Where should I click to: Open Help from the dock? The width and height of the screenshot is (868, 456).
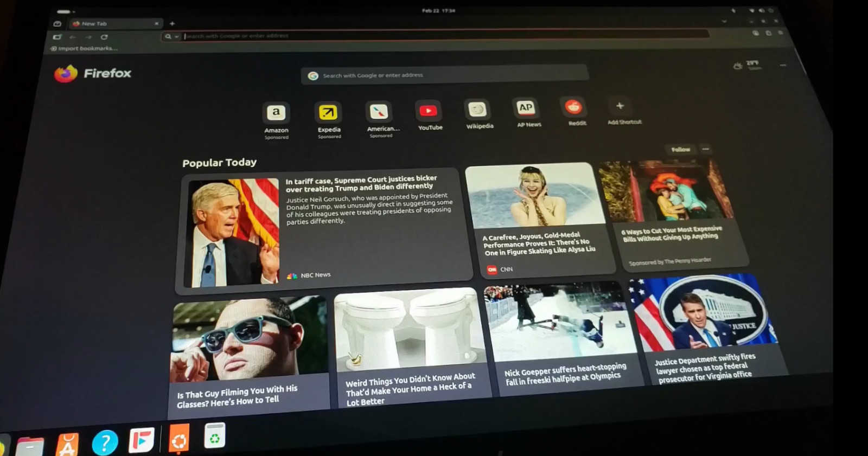click(x=105, y=442)
